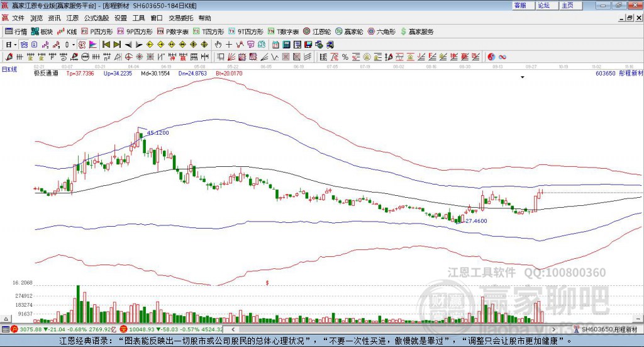The height and width of the screenshot is (347, 644).
Task: Open 赢家服务 with dollar icon
Action: [x=417, y=31]
